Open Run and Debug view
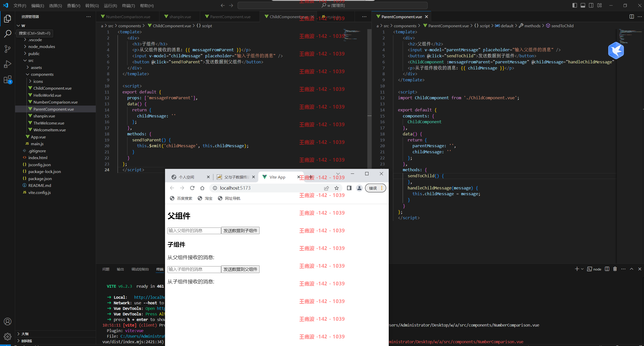Viewport: 644px width, 346px height. pos(8,64)
